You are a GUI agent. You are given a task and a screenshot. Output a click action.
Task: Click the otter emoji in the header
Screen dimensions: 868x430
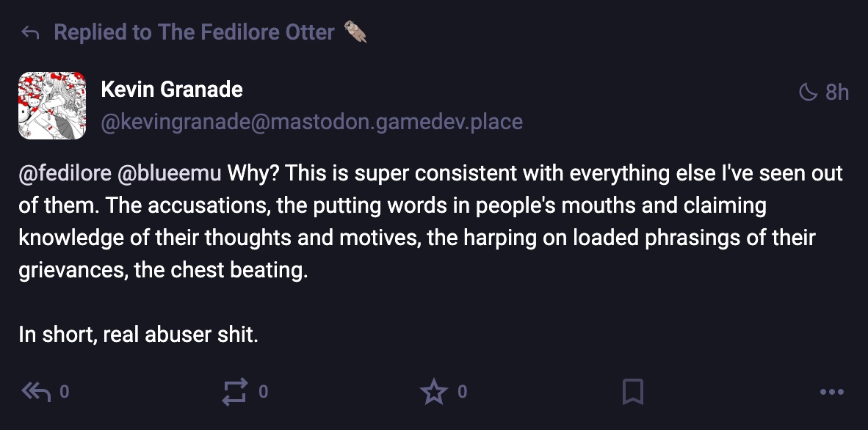click(355, 32)
